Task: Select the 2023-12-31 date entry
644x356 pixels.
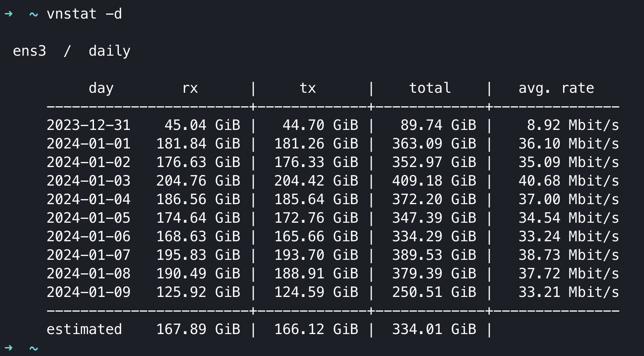Action: tap(89, 125)
